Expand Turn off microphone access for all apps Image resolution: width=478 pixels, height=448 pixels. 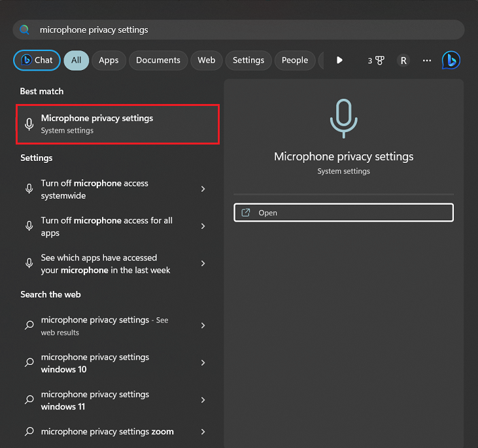[x=203, y=226]
